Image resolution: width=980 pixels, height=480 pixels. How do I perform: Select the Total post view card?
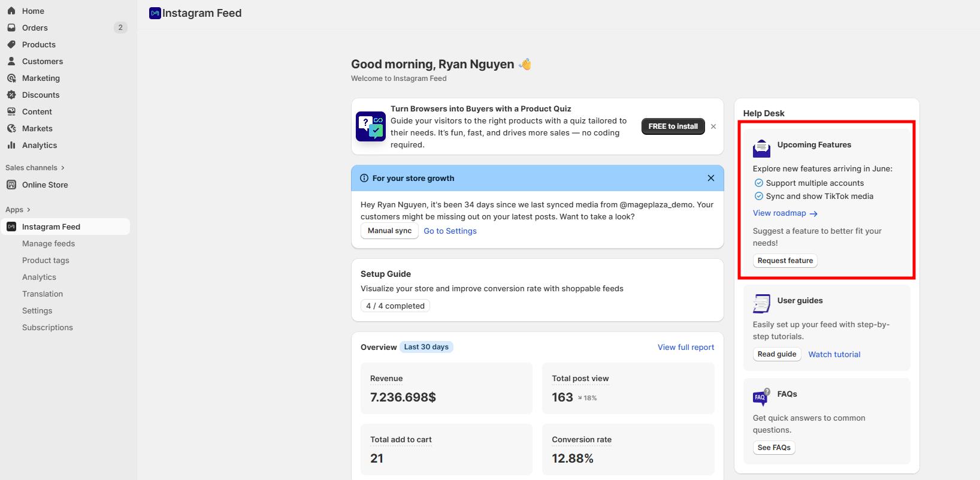[x=628, y=388]
